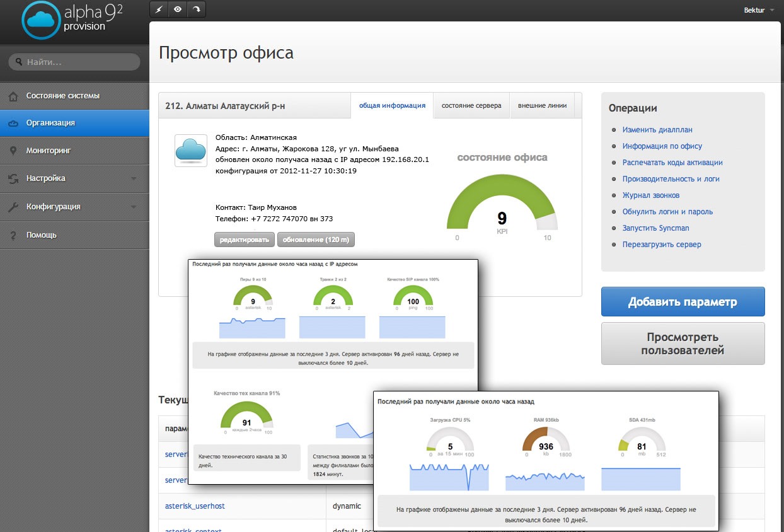Click the обновление (120 m) button
Viewport: 784px width, 532px height.
316,240
